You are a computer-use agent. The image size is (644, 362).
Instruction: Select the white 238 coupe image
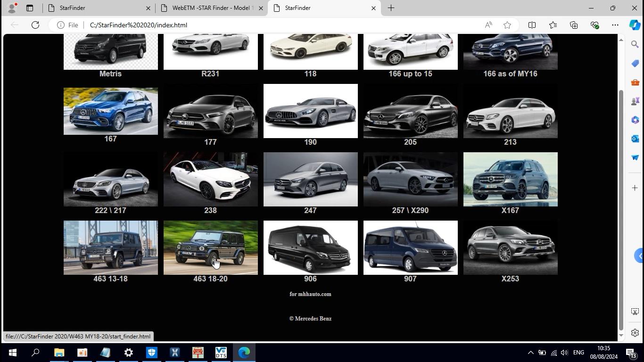[210, 179]
